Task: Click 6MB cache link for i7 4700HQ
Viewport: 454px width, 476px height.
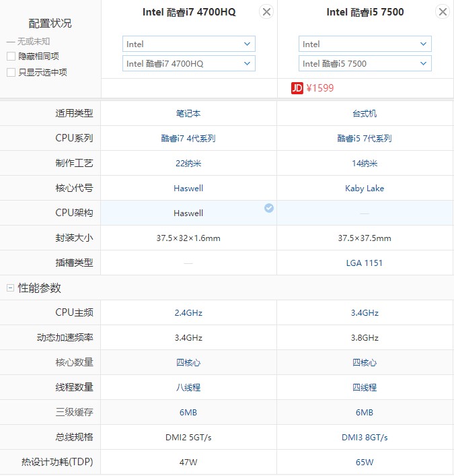Action: 188,412
